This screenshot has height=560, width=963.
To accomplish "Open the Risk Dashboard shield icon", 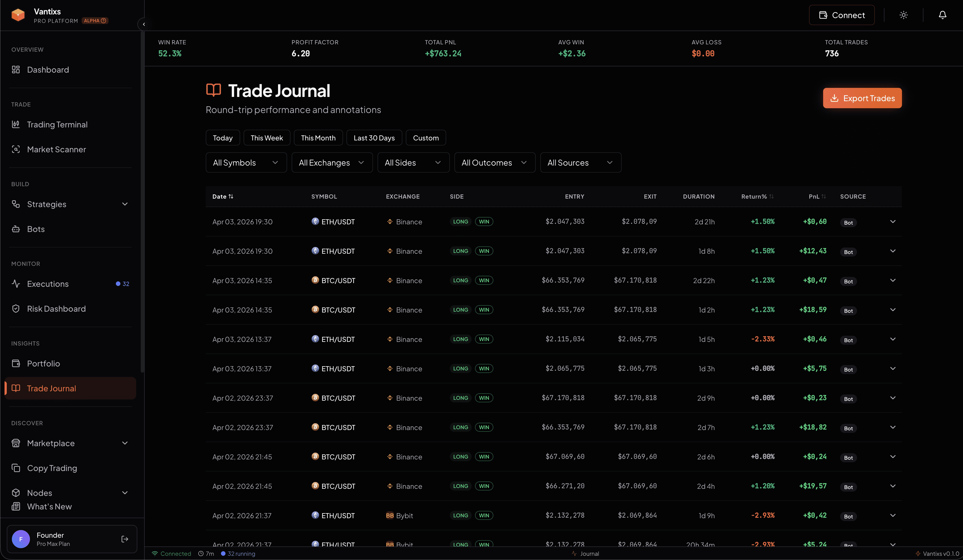I will click(16, 309).
